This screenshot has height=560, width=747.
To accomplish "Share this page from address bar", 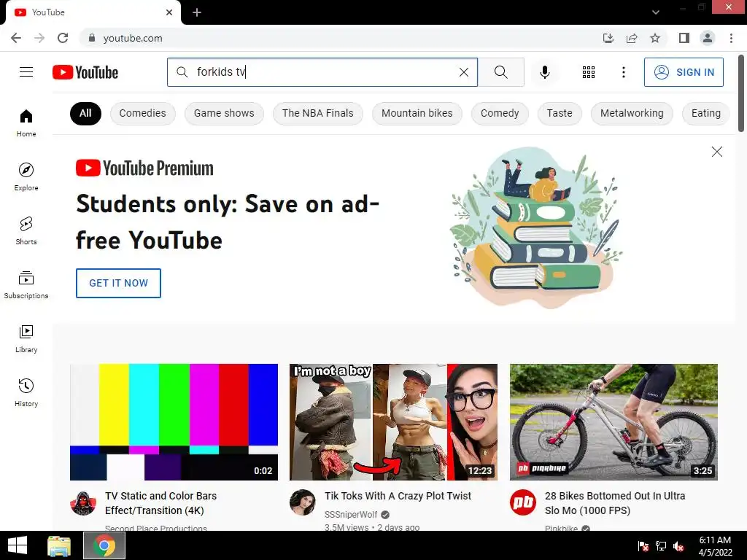I will pyautogui.click(x=632, y=38).
